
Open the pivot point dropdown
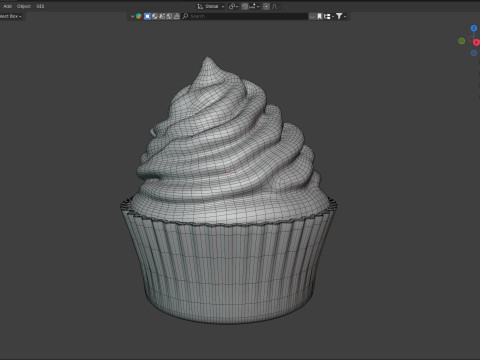(233, 6)
